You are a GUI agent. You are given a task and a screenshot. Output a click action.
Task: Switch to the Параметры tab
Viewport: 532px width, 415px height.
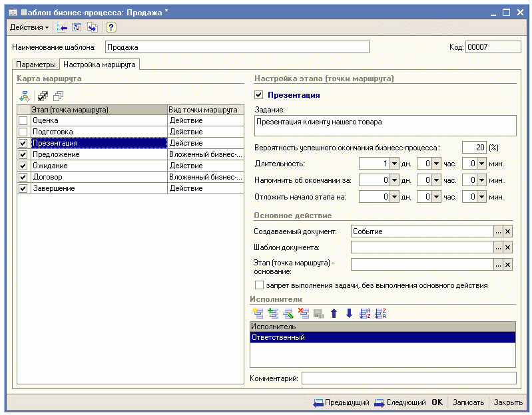pyautogui.click(x=36, y=65)
